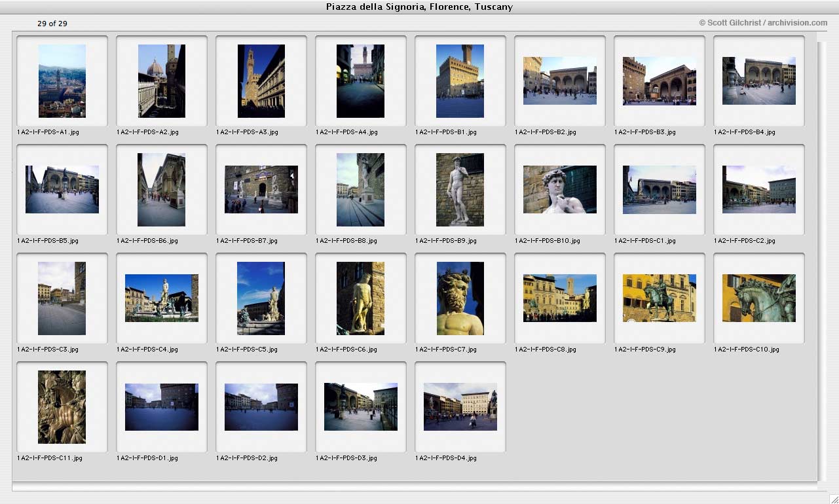Click file name text '1A2-I-F-PDS-B10.jpg'
Screen dimensions: 839x504
(548, 241)
